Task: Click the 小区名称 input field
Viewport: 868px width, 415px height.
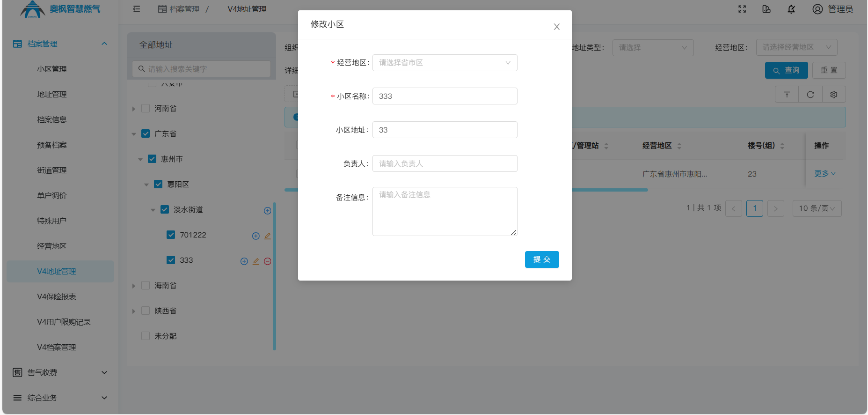Action: [x=445, y=96]
